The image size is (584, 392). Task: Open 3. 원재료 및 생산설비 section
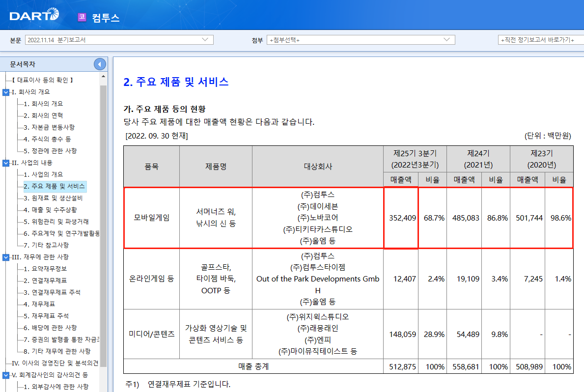click(53, 198)
